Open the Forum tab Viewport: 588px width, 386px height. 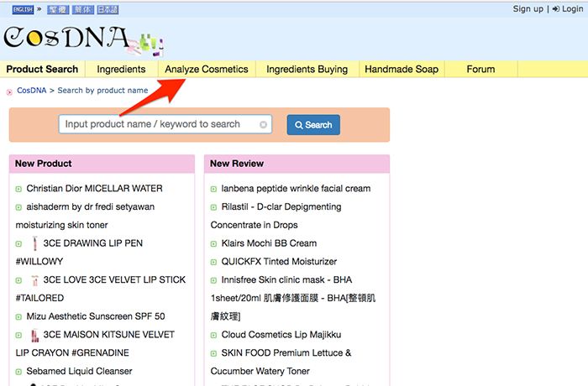(480, 69)
